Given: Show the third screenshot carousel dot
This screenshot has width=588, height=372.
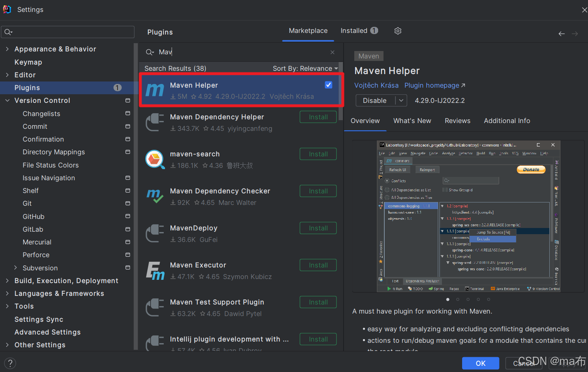Looking at the screenshot, I should 468,299.
